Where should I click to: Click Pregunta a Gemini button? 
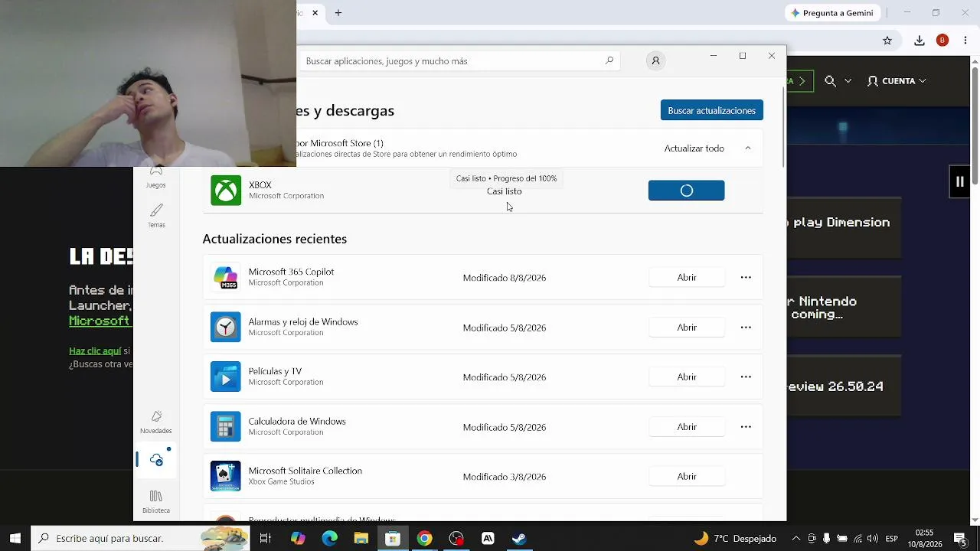coord(833,13)
